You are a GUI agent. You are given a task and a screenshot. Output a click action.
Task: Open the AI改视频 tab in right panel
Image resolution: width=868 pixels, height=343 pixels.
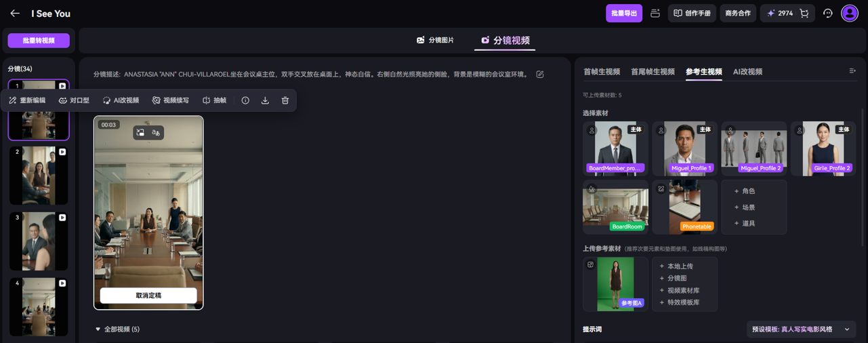[x=747, y=72]
